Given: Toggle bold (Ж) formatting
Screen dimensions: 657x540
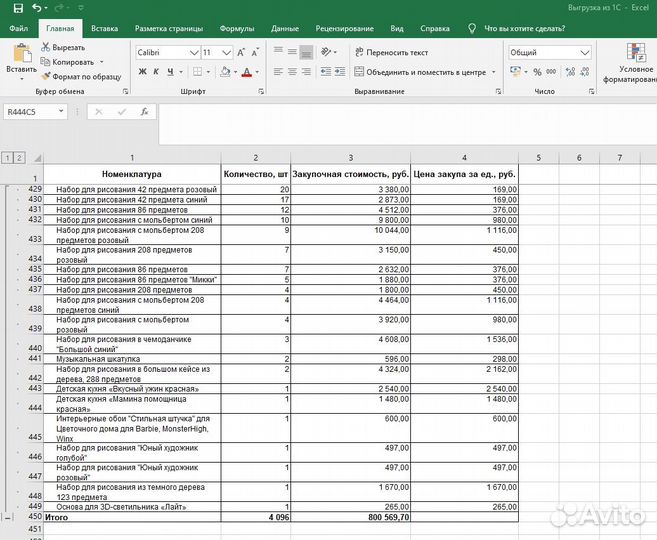Looking at the screenshot, I should (x=142, y=72).
